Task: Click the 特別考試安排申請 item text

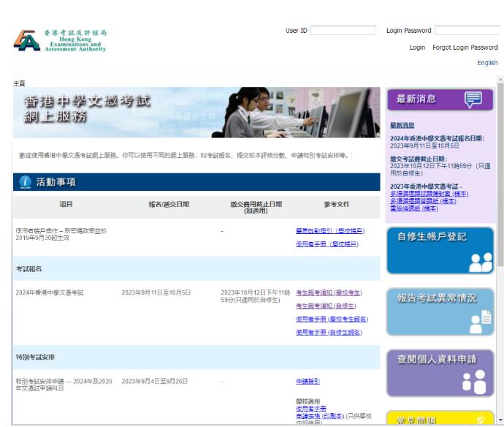Action: tap(64, 385)
